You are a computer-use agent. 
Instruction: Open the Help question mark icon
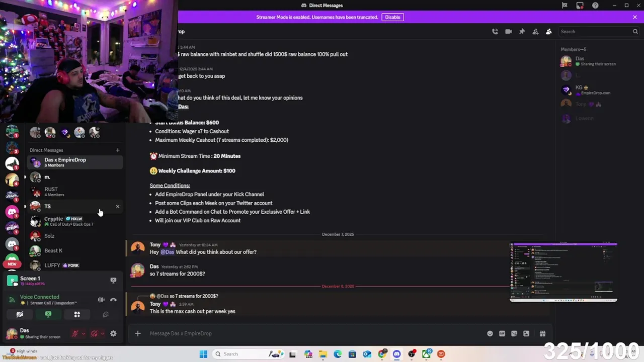point(596,6)
